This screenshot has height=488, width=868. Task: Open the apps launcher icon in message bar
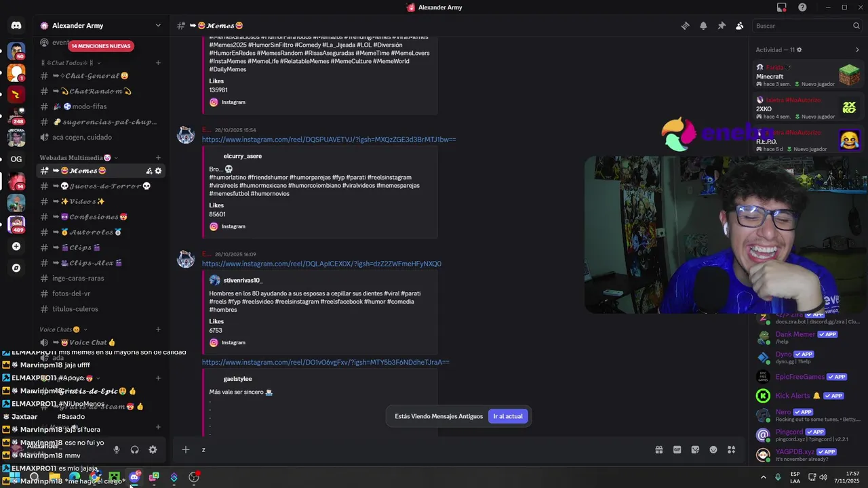click(731, 449)
